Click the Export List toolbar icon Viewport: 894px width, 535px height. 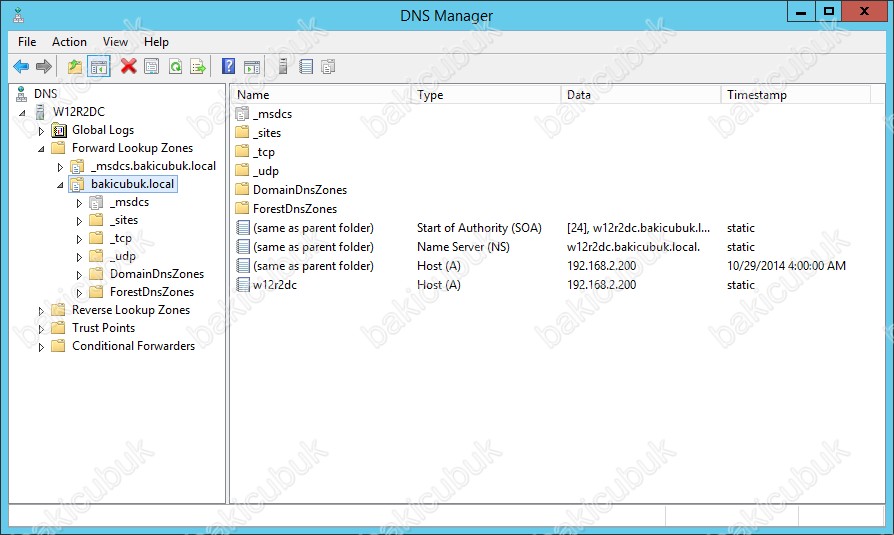click(198, 67)
